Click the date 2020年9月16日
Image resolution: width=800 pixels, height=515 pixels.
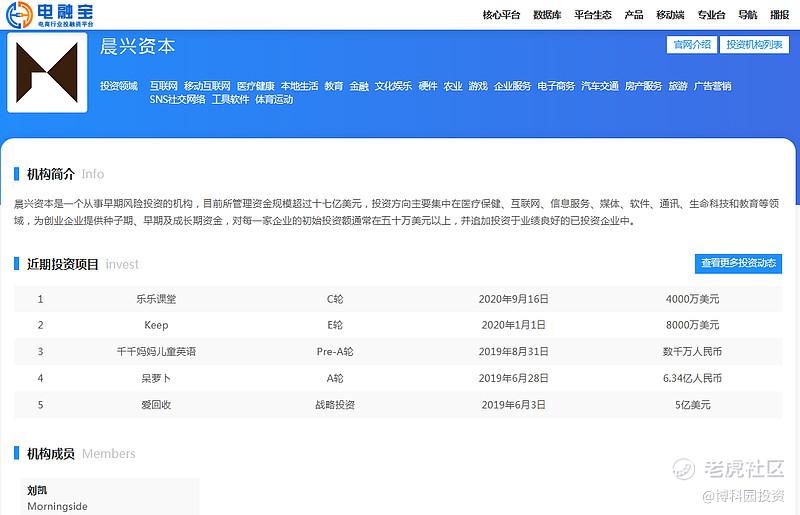(513, 299)
